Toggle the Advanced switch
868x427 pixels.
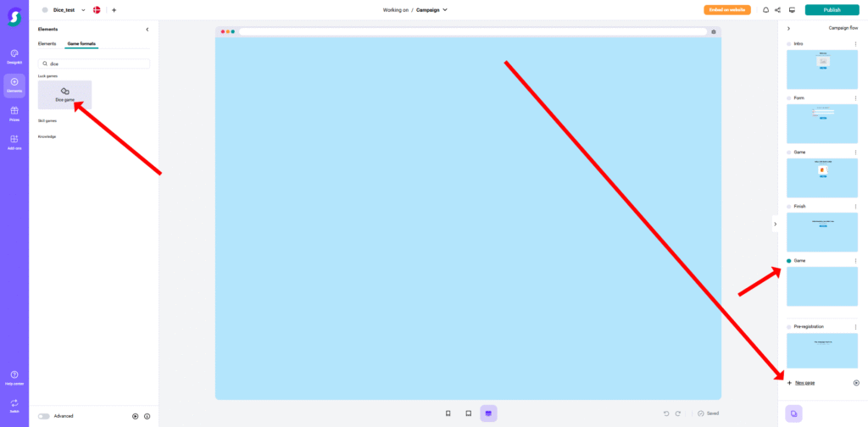43,416
